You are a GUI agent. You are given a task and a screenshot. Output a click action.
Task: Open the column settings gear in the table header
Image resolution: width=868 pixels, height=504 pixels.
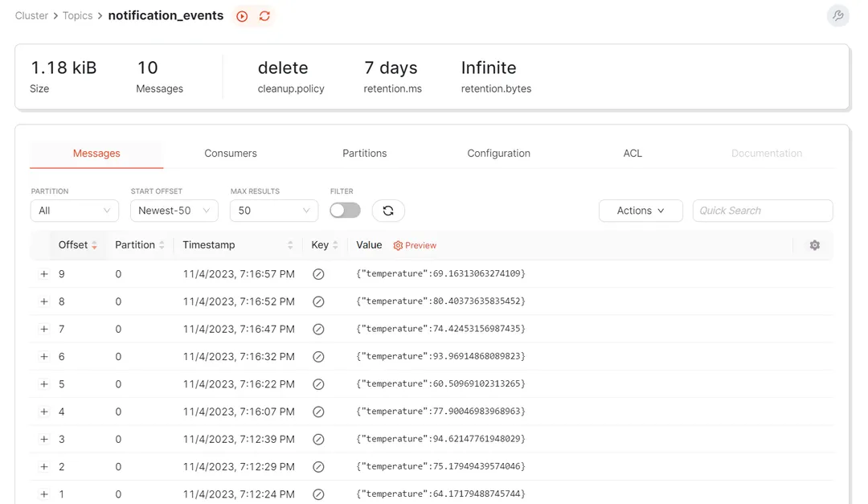click(x=814, y=245)
